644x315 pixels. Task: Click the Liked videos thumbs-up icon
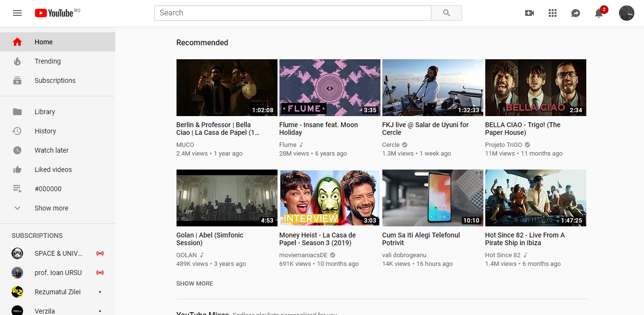pyautogui.click(x=17, y=170)
